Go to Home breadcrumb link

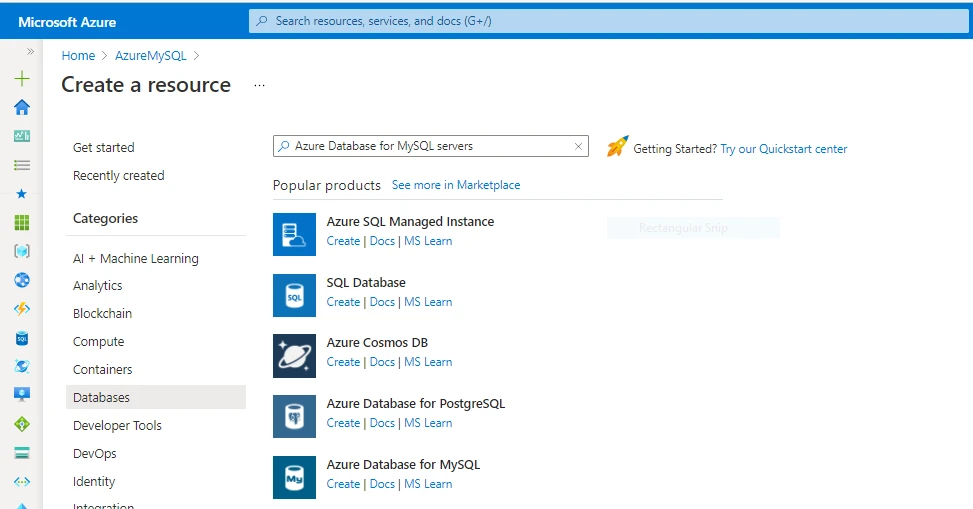click(x=78, y=56)
